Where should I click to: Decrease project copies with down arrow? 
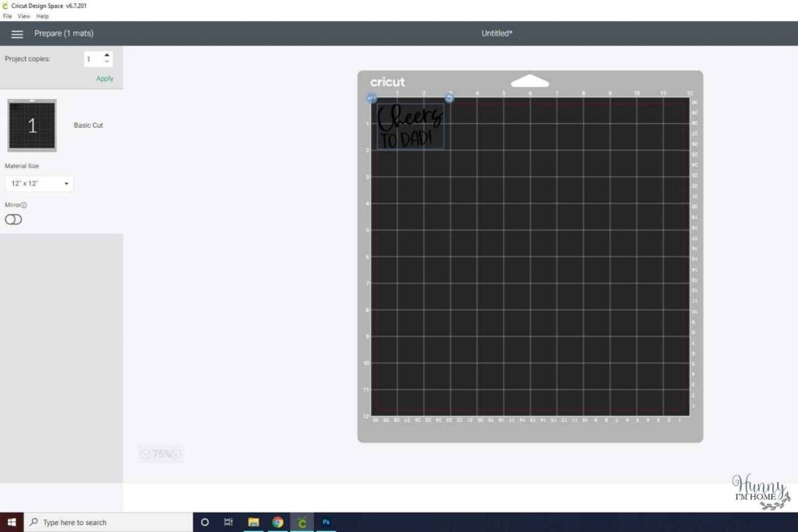tap(107, 62)
